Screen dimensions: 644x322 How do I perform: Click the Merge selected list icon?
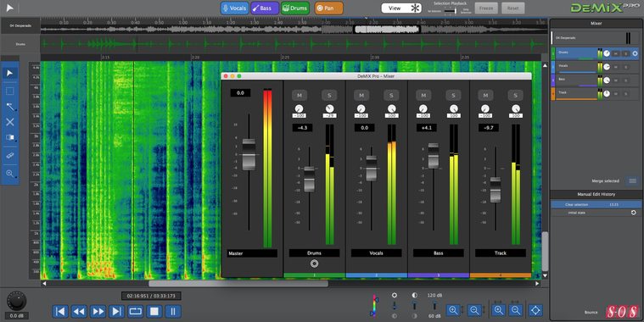632,180
